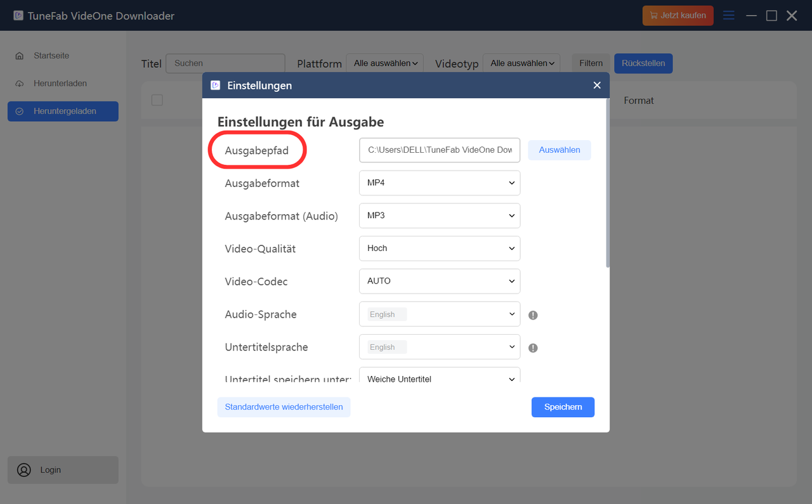Click the Ausgabepfad label
This screenshot has height=504, width=812.
[x=257, y=150]
